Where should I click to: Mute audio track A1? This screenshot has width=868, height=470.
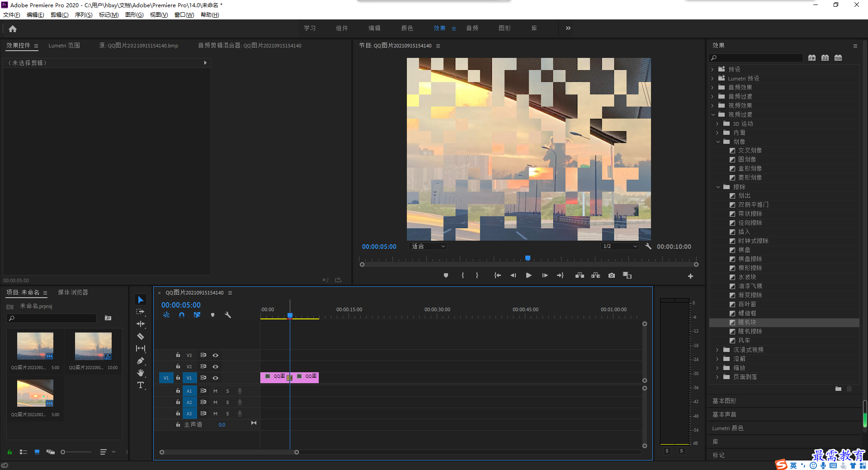[x=215, y=391]
